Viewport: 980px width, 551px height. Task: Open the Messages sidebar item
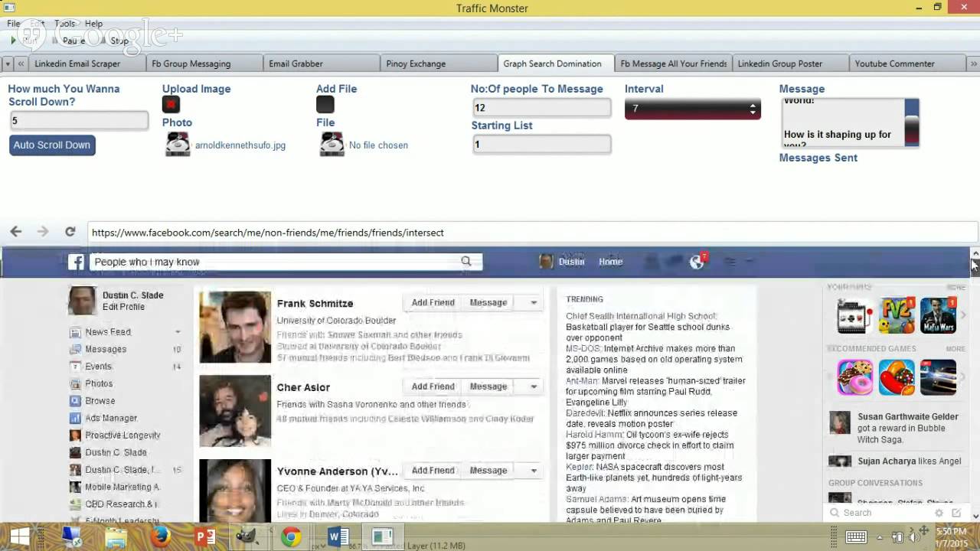106,349
